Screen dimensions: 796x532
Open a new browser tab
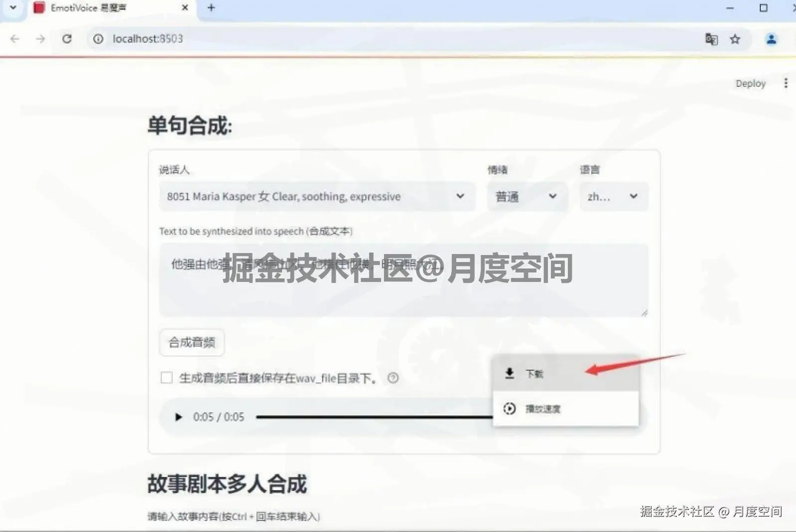211,8
